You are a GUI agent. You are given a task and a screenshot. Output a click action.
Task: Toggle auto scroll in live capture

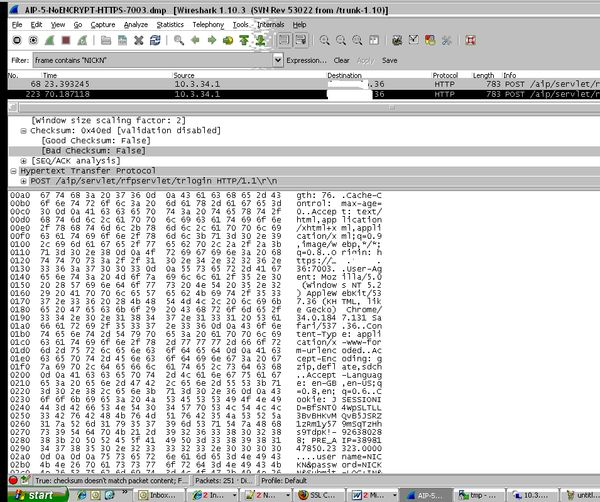pos(301,40)
